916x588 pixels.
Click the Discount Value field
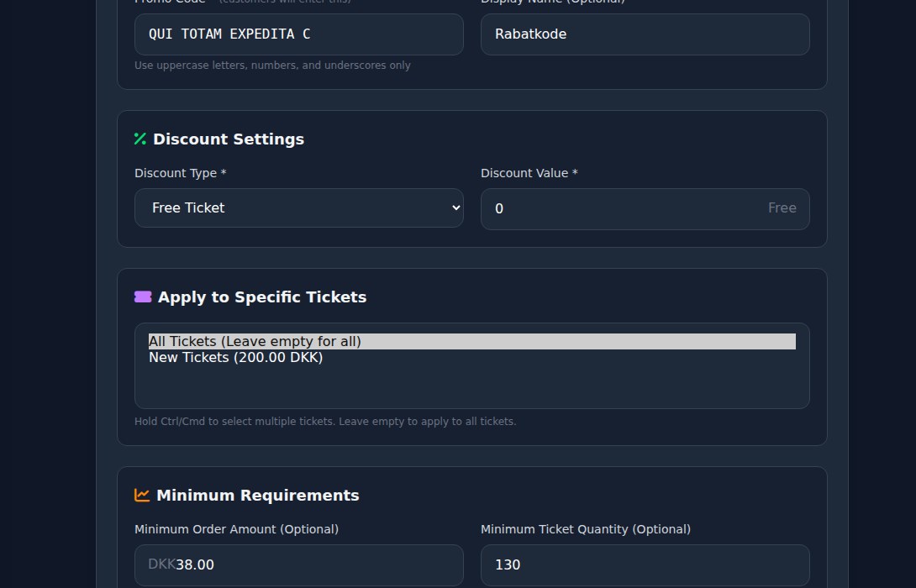click(x=645, y=209)
